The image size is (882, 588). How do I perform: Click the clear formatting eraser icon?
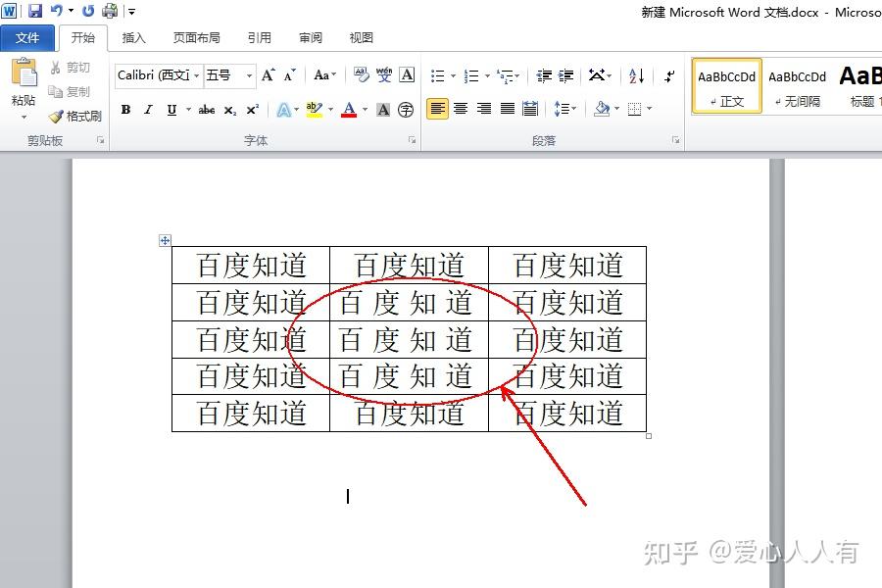click(361, 74)
